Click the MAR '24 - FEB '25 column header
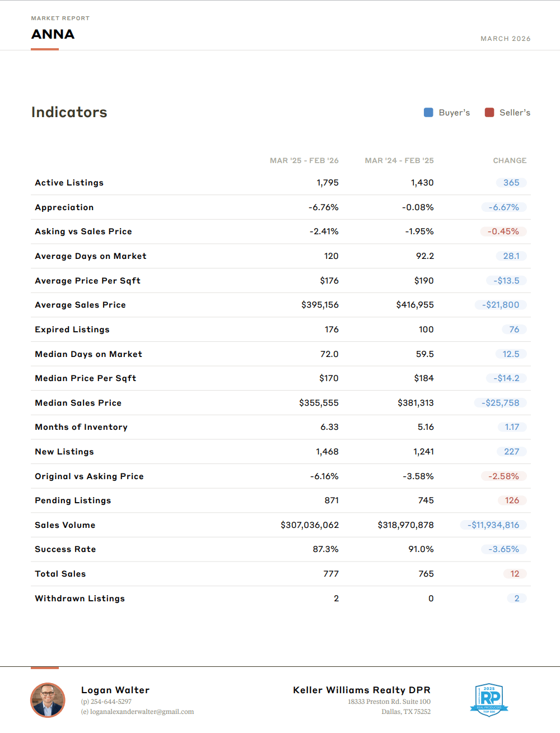Image resolution: width=560 pixels, height=733 pixels. [x=399, y=160]
